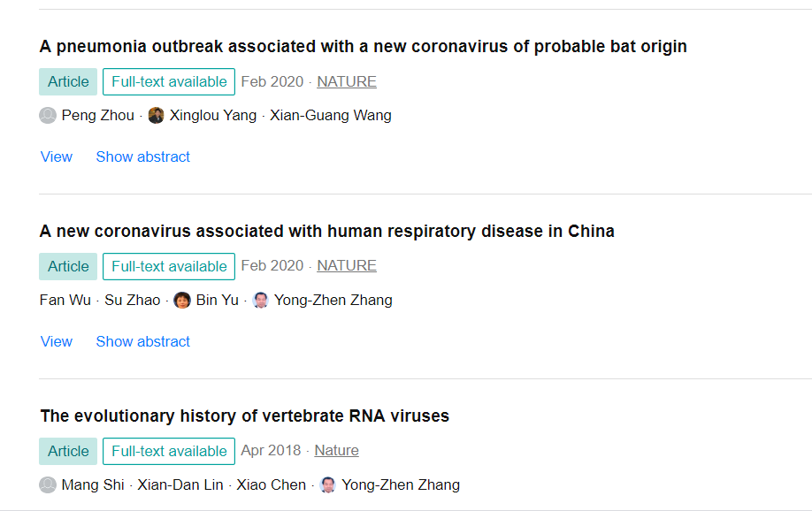This screenshot has width=812, height=511.
Task: Click Yong-Zhen Zhang's photo in second article
Action: [260, 300]
